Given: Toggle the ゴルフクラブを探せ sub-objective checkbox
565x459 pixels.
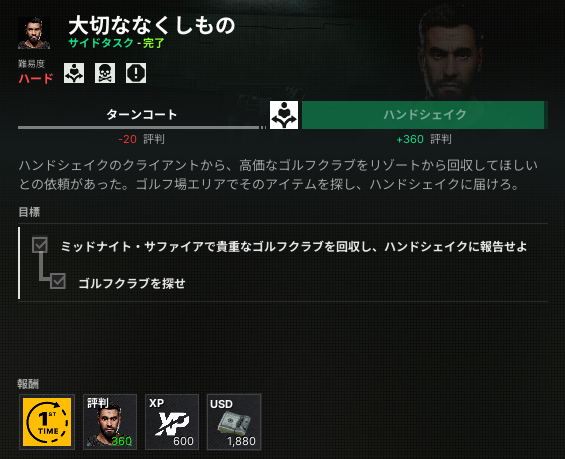Looking at the screenshot, I should click(58, 281).
